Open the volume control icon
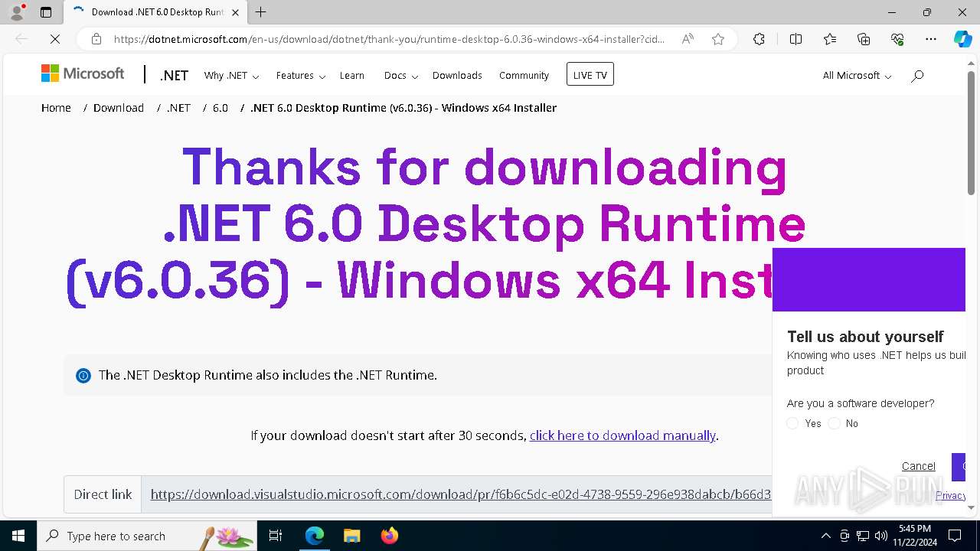 tap(881, 536)
